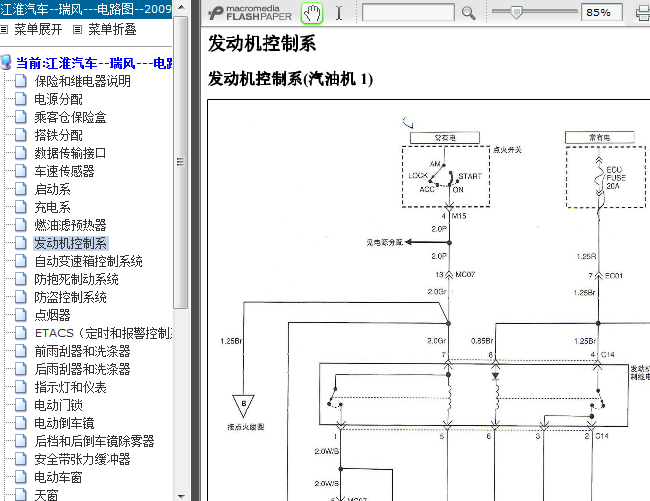Click document icon beside 乘客仓保险盒
Image resolution: width=650 pixels, height=501 pixels.
pyautogui.click(x=21, y=117)
